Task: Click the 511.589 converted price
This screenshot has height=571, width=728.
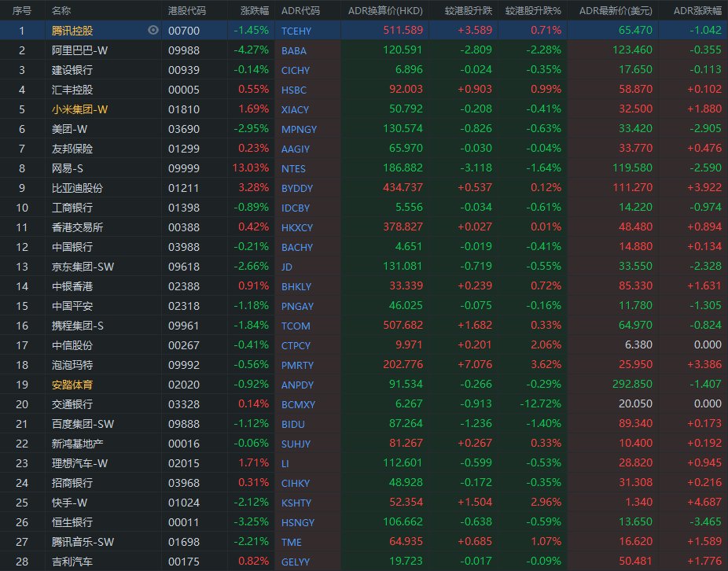Action: [x=403, y=30]
